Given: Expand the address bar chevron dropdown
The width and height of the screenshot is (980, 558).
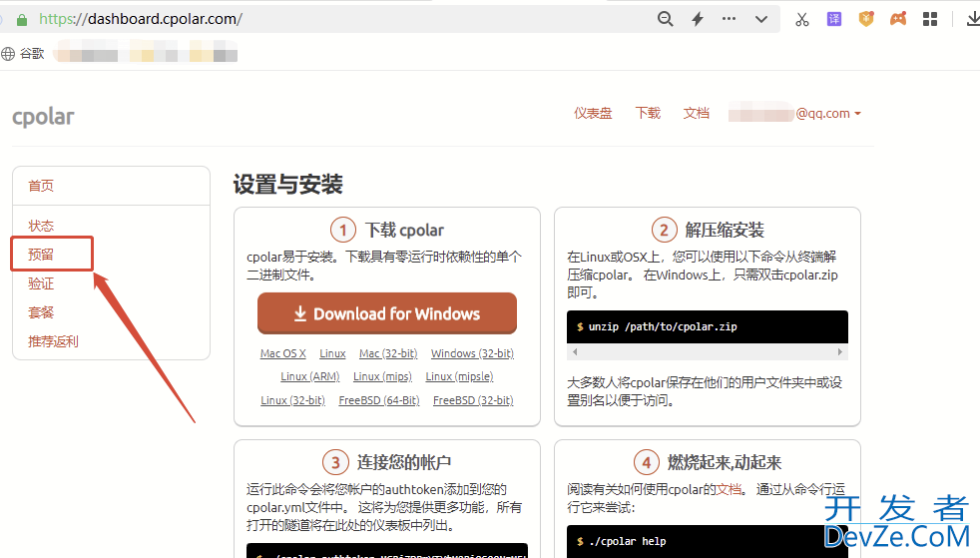Looking at the screenshot, I should [x=760, y=19].
